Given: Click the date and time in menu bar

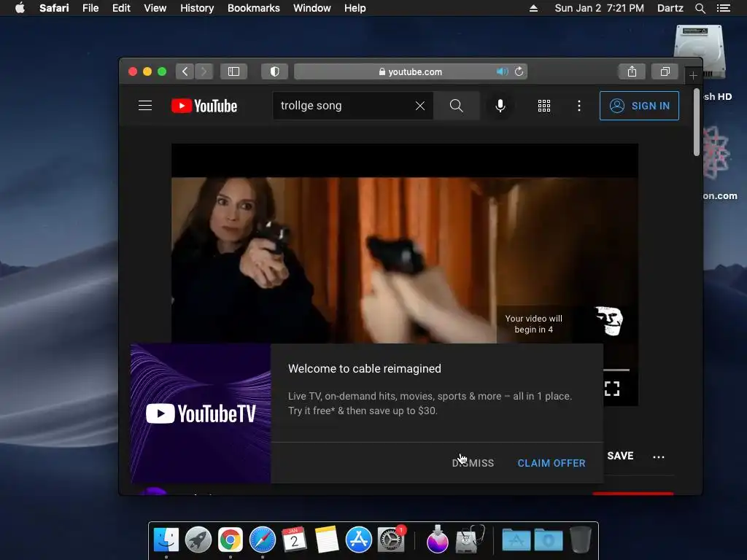Looking at the screenshot, I should [599, 8].
